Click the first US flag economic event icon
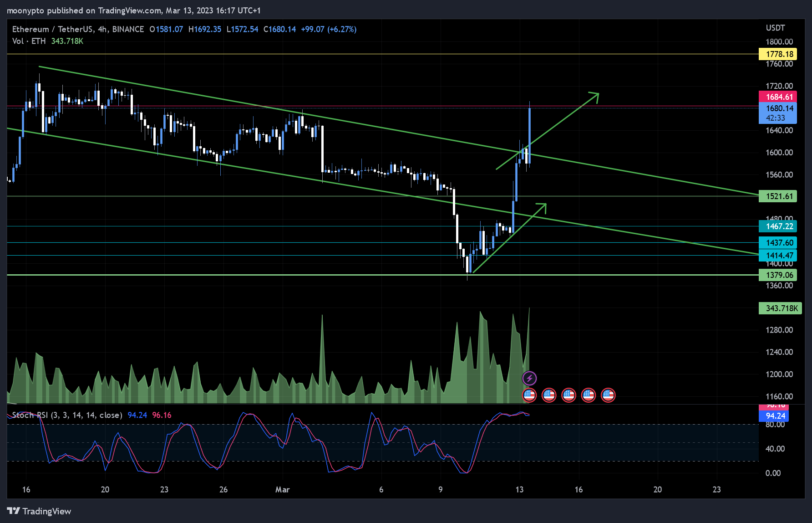 (529, 395)
